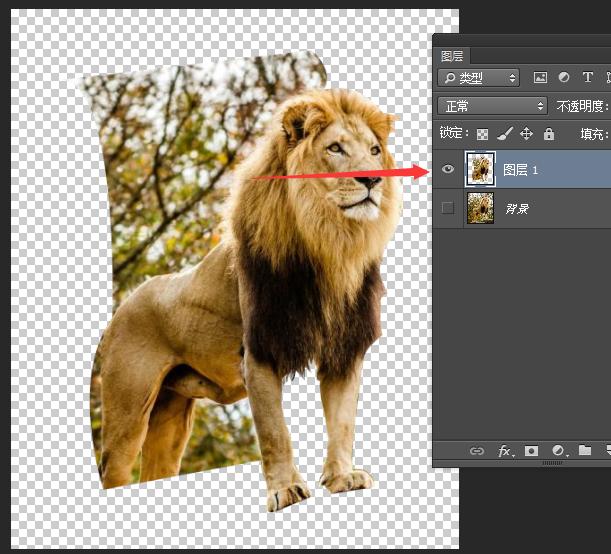Viewport: 611px width, 554px height.
Task: Click the pixel layer filter icon
Action: pos(541,78)
